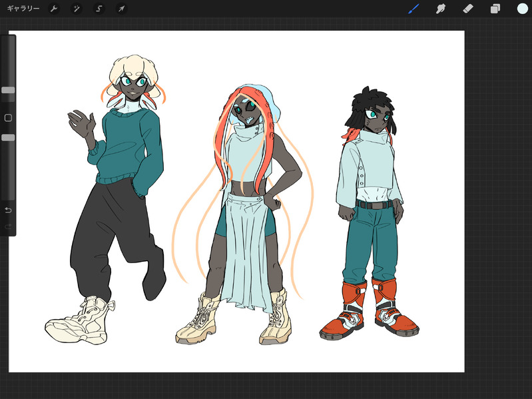The image size is (532, 399).
Task: Activate the Selection S-shaped tool
Action: tap(99, 9)
